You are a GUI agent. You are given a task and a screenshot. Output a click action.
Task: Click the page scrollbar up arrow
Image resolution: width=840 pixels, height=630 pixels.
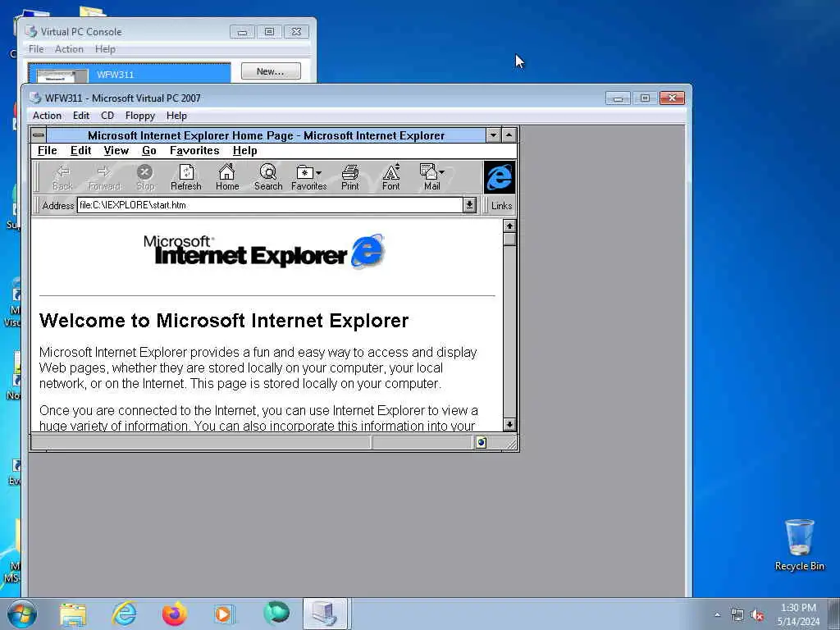tap(509, 226)
